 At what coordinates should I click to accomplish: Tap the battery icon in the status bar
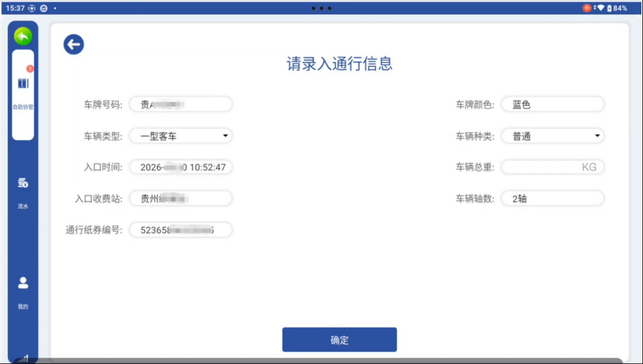(609, 8)
